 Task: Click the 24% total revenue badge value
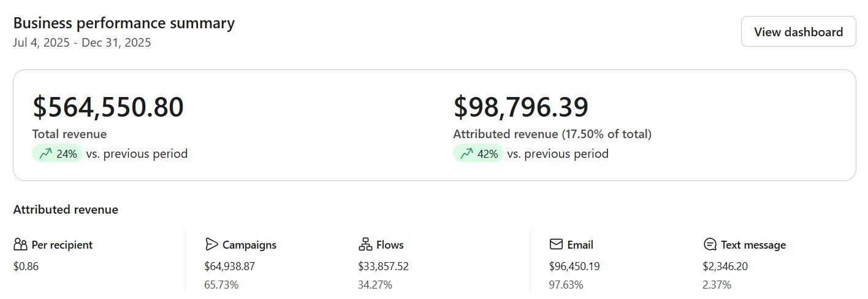tap(67, 154)
